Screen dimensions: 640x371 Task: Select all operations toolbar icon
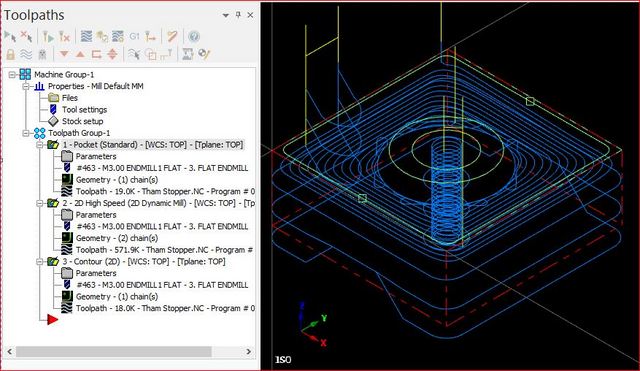tap(10, 36)
